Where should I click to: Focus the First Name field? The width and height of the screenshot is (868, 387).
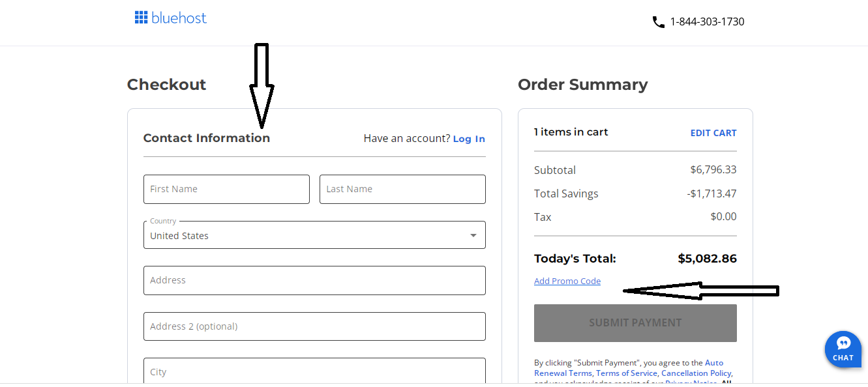[x=226, y=189]
